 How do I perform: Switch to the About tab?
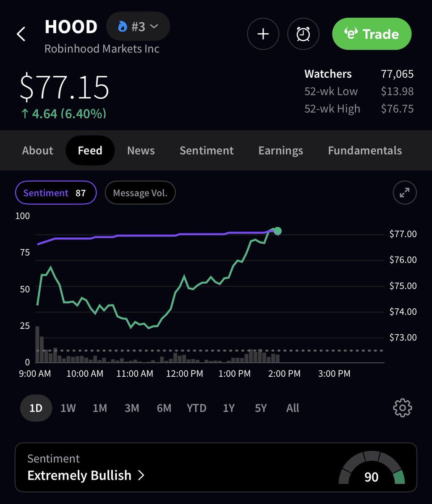[38, 150]
